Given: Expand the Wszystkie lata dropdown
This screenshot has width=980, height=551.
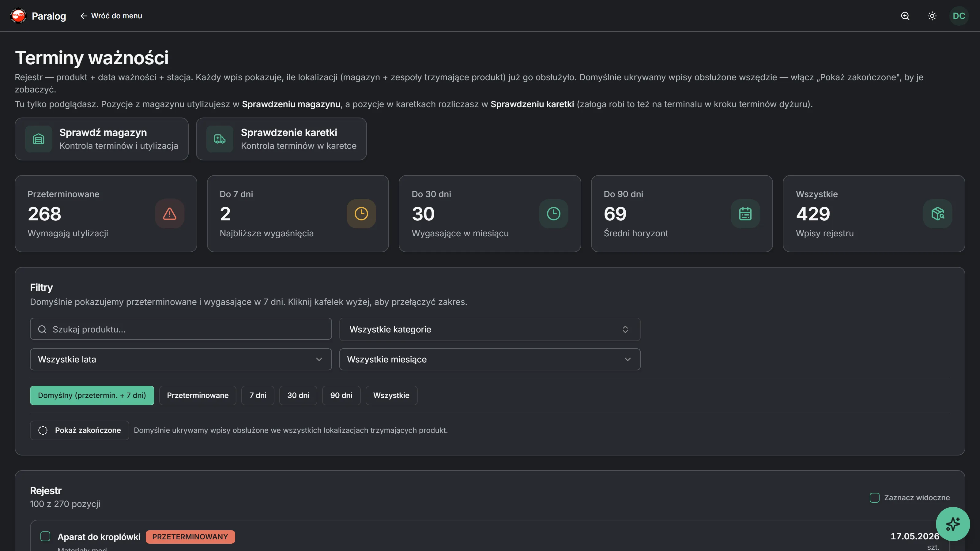Looking at the screenshot, I should (181, 359).
